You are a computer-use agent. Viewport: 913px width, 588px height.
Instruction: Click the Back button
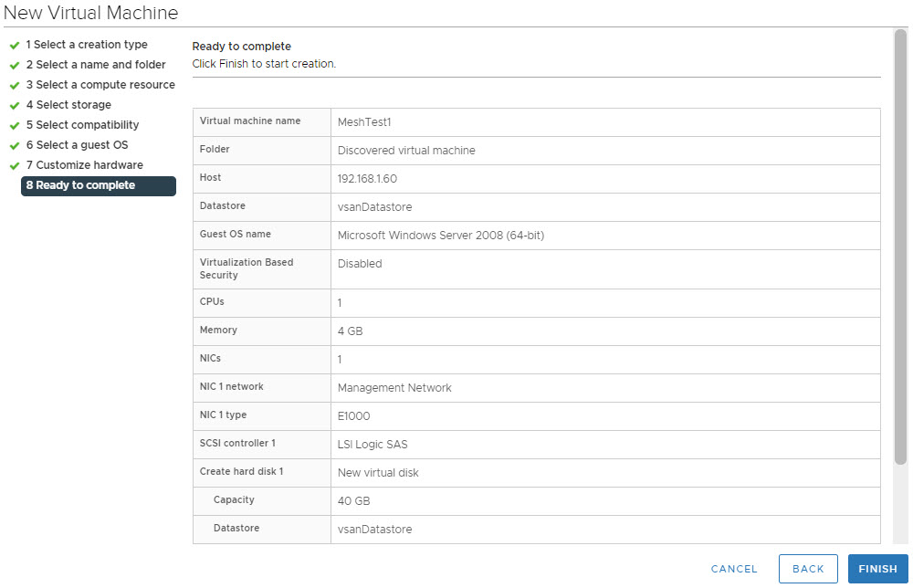tap(808, 569)
